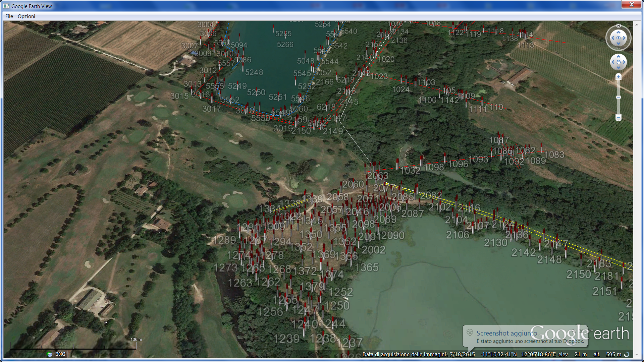Click the vertical scrollbar down arrow
This screenshot has width=644, height=362.
636,355
